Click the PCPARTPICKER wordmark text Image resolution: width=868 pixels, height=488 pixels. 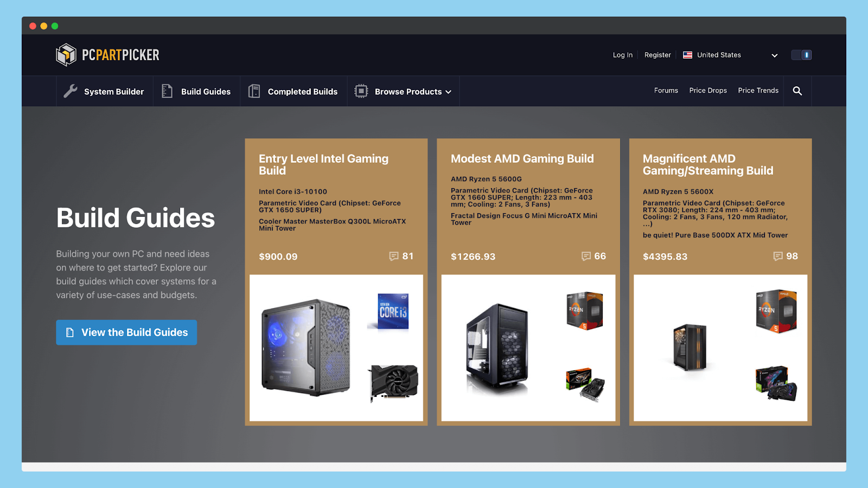pos(120,55)
